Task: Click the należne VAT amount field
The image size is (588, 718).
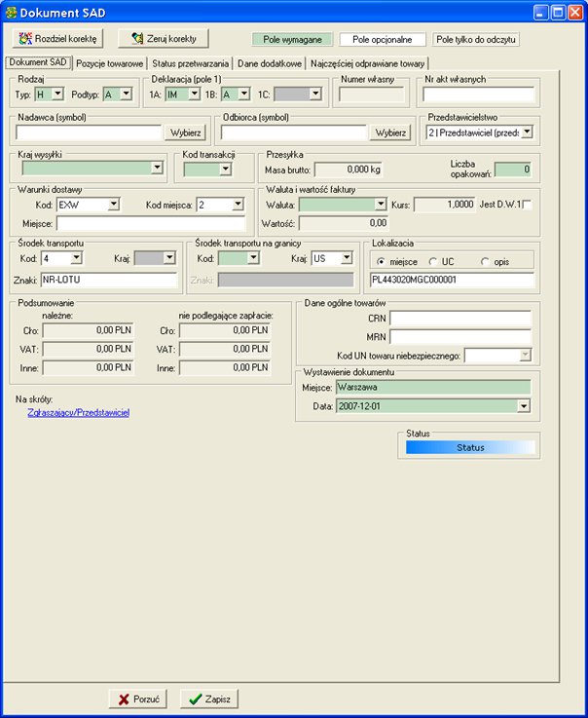Action: (88, 349)
